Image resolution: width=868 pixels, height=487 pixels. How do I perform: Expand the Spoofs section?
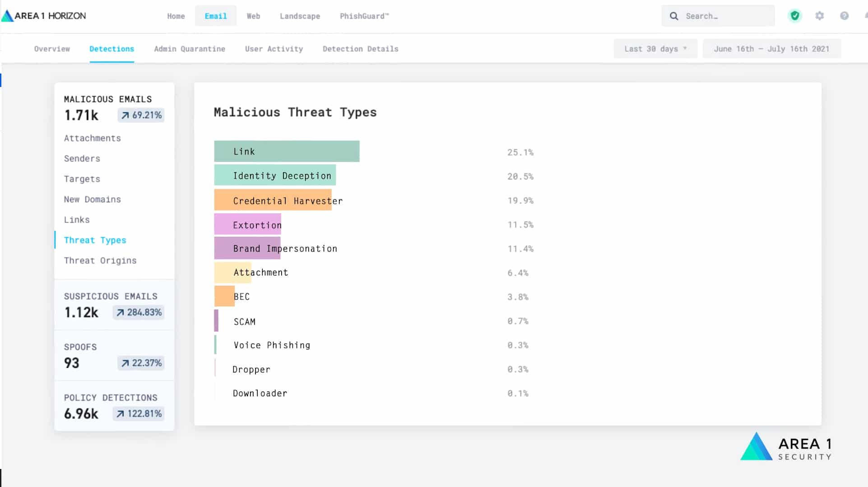click(x=80, y=347)
